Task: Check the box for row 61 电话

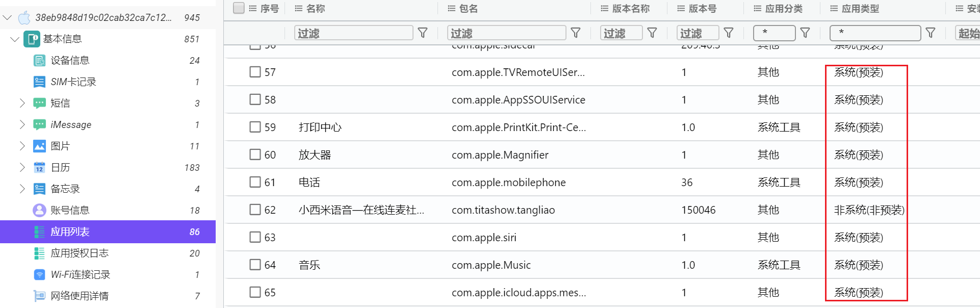Action: click(x=255, y=182)
